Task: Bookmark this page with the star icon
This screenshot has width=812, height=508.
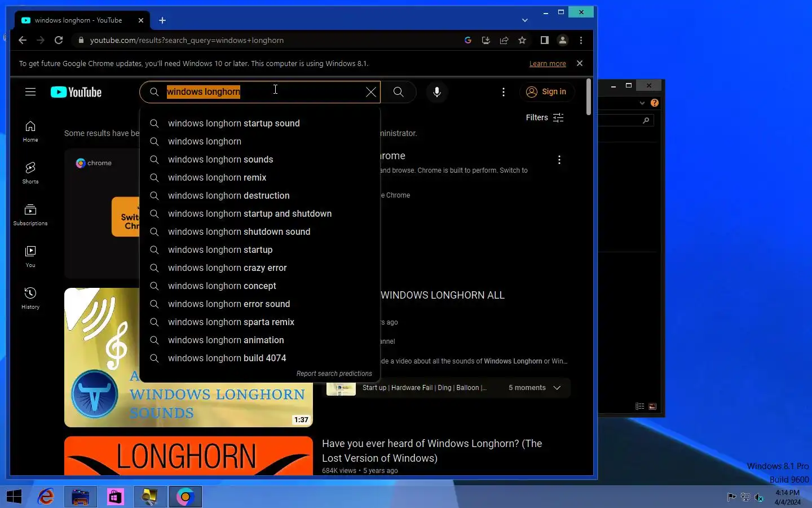Action: click(522, 40)
